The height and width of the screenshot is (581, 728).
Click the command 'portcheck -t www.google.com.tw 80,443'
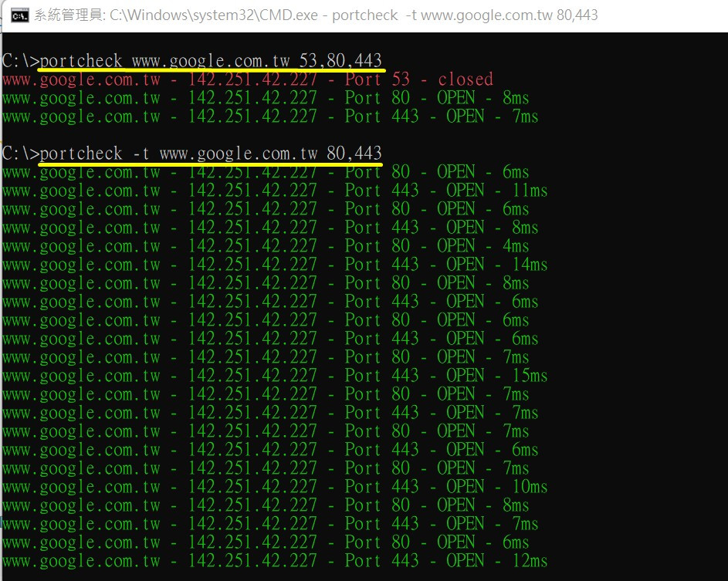211,154
